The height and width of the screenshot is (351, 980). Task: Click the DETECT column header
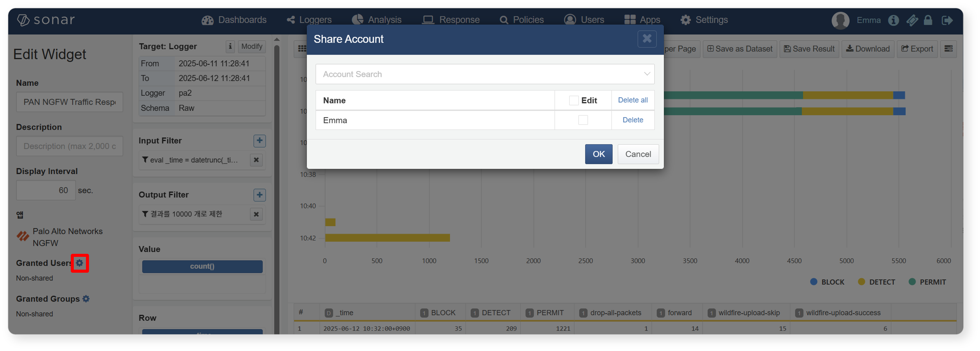coord(493,313)
